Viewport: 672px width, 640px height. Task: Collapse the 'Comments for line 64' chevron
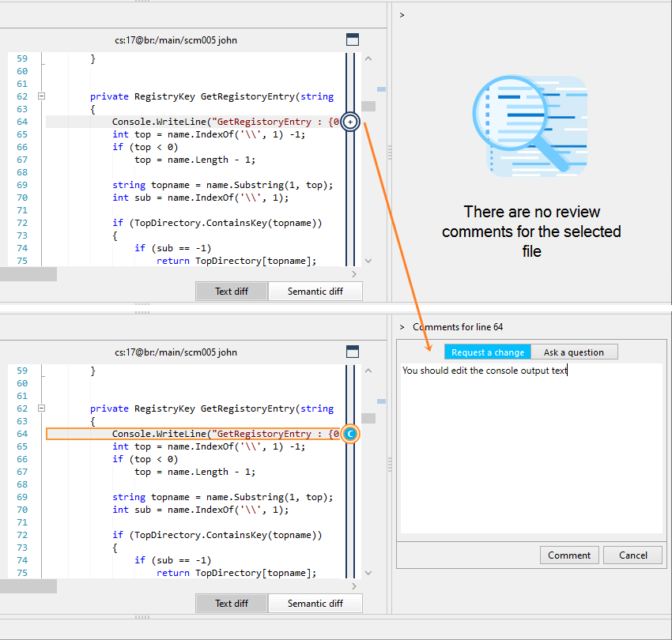click(402, 327)
